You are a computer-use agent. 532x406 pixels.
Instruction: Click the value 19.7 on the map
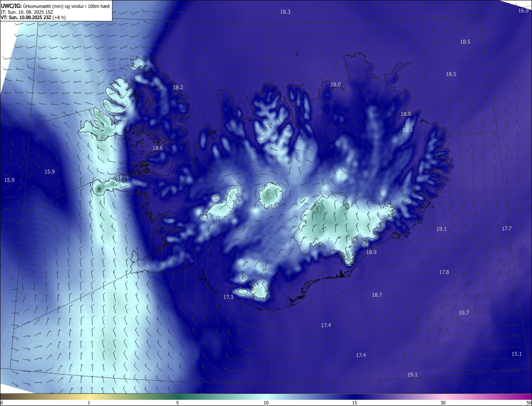tap(464, 313)
